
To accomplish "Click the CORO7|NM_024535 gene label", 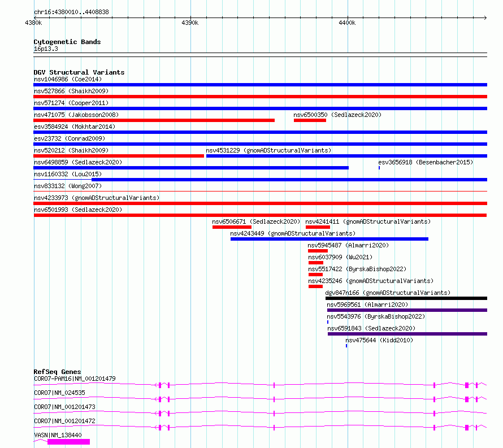I will (x=59, y=393).
